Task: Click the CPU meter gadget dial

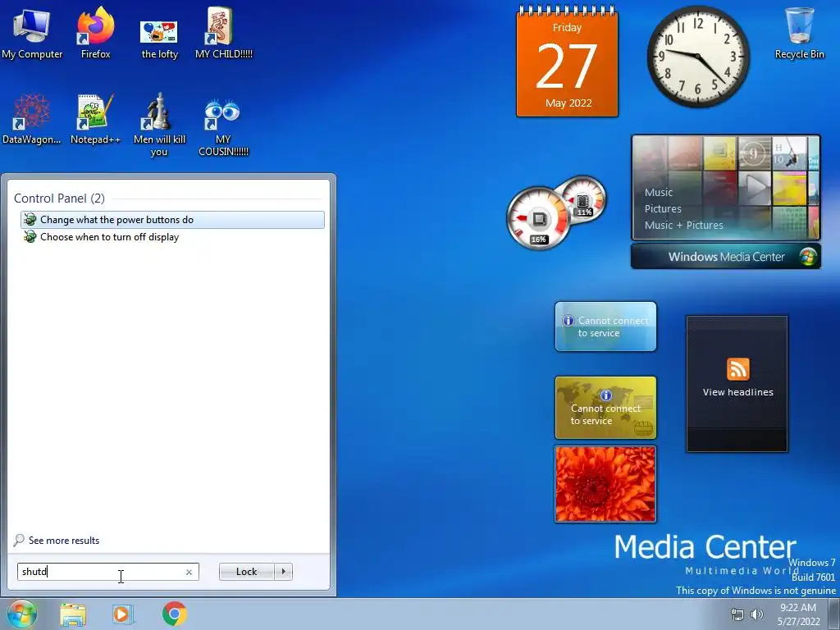Action: (537, 218)
